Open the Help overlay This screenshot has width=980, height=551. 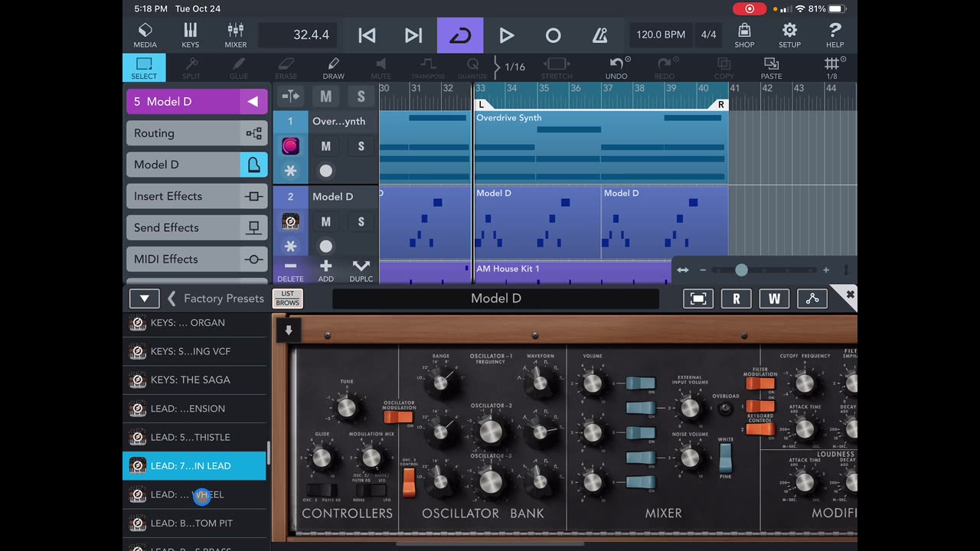coord(835,35)
